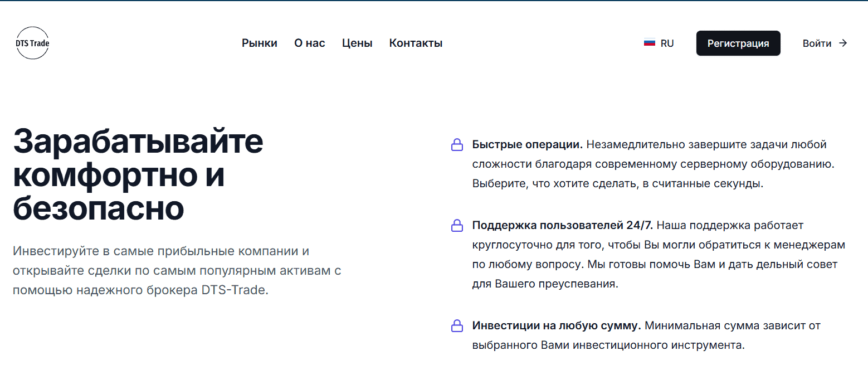Click the Войти login link
The width and height of the screenshot is (868, 375).
[817, 43]
